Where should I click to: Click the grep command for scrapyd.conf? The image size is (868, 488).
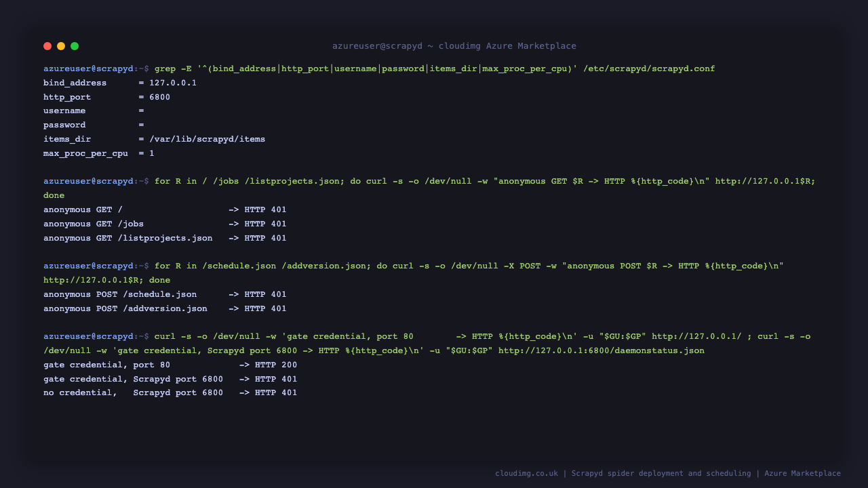coord(435,68)
